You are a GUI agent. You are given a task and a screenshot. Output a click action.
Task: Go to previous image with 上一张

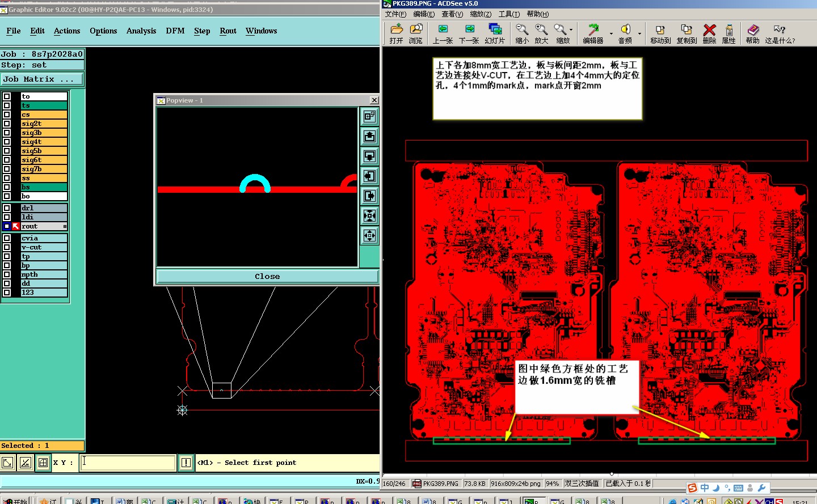443,29
